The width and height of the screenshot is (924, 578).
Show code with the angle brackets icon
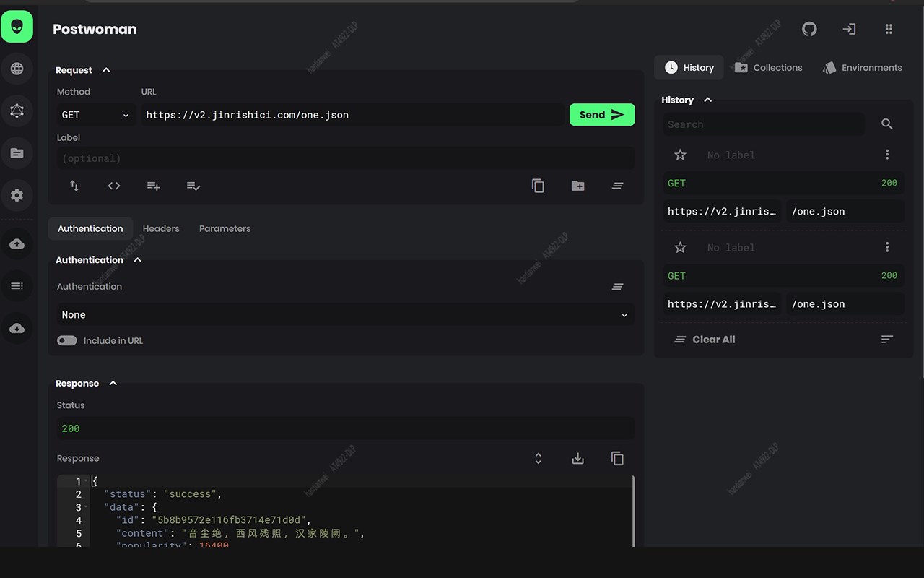pos(114,186)
